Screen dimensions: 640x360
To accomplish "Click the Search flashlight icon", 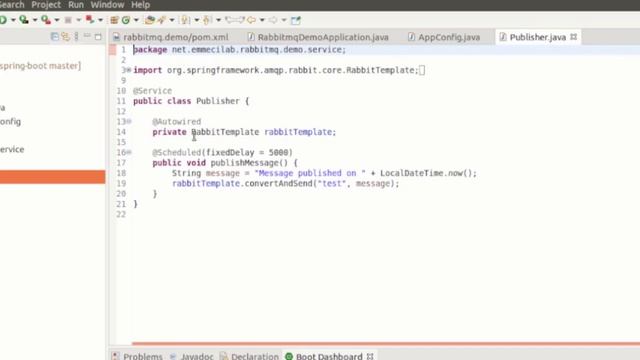I will [162, 20].
